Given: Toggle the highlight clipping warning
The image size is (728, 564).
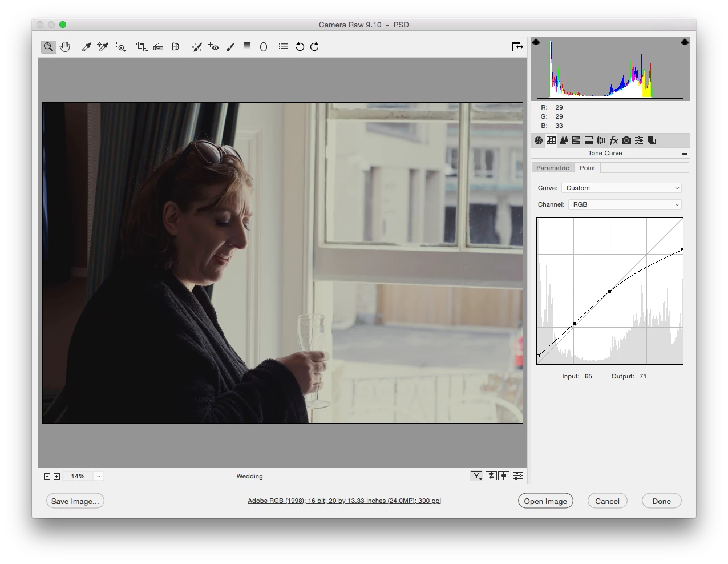Looking at the screenshot, I should click(x=685, y=42).
